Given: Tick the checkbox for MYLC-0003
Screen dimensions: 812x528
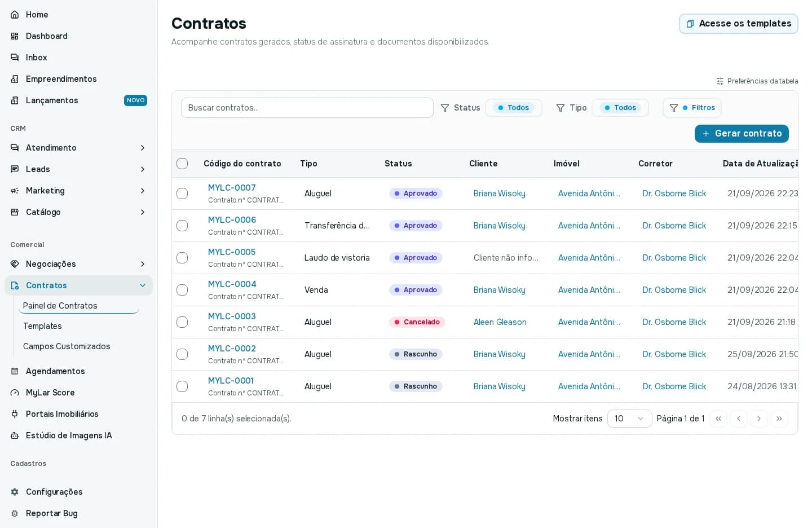Looking at the screenshot, I should coord(182,322).
